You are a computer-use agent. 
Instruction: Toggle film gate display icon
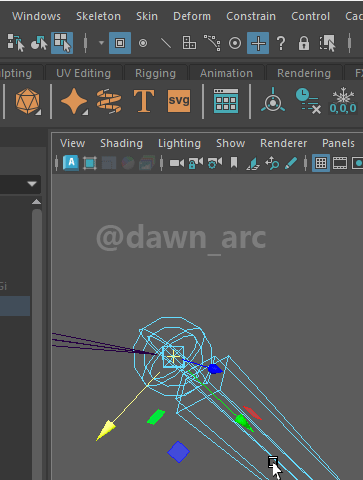tap(340, 163)
